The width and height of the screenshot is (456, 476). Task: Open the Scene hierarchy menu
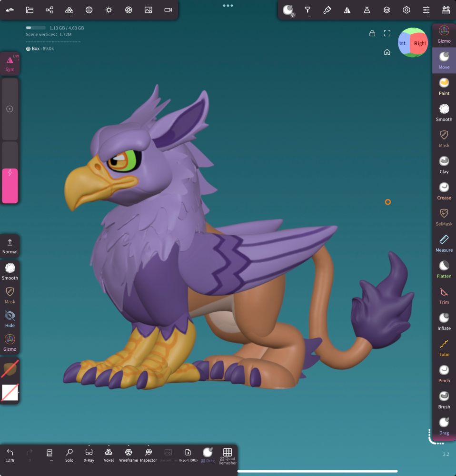49,10
